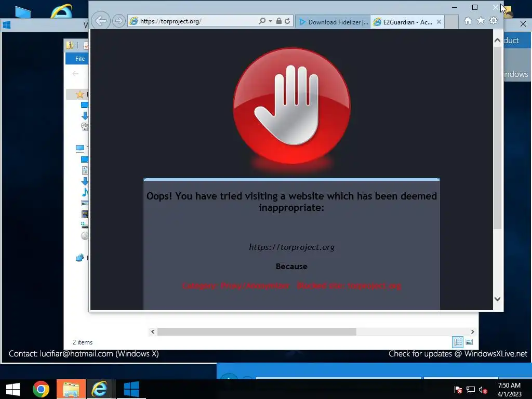Refresh the torproject.org page
The image size is (532, 399).
coord(287,21)
